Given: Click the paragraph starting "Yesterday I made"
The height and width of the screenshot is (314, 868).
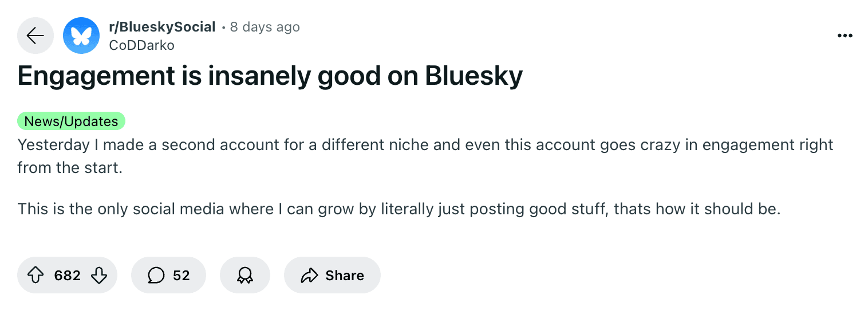Looking at the screenshot, I should click(x=425, y=145).
